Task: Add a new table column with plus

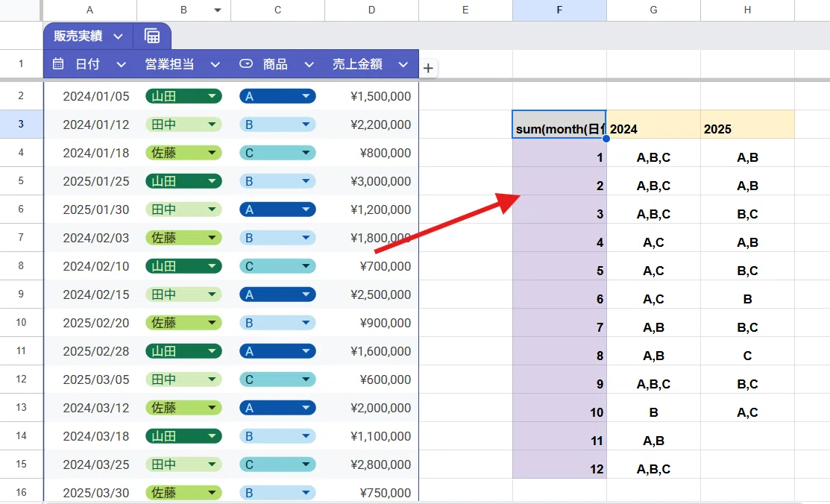Action: point(428,68)
